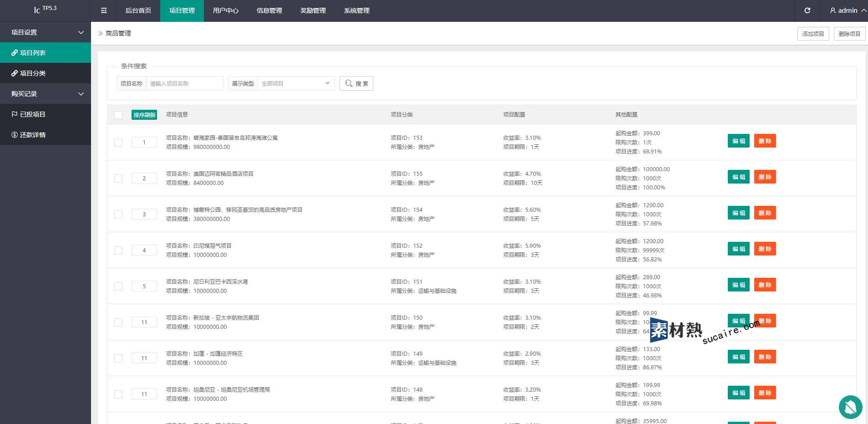The width and height of the screenshot is (868, 424).
Task: Edit the project with ID 152
Action: pyautogui.click(x=738, y=249)
